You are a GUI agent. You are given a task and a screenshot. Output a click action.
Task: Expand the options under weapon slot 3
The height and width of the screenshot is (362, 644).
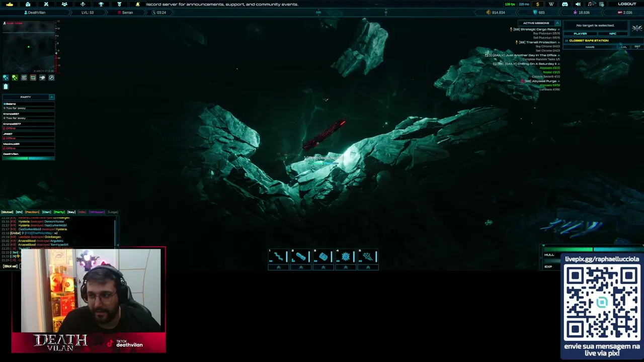(323, 267)
